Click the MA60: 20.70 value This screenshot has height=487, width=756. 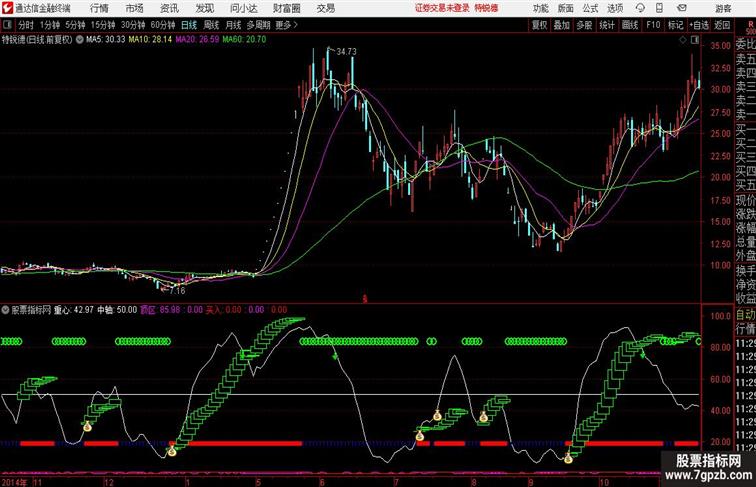(244, 40)
